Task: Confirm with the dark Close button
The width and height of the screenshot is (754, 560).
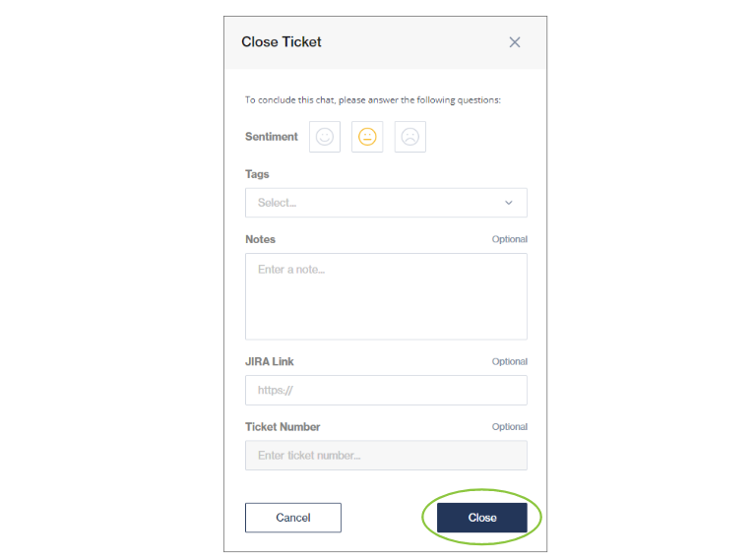Action: point(482,518)
